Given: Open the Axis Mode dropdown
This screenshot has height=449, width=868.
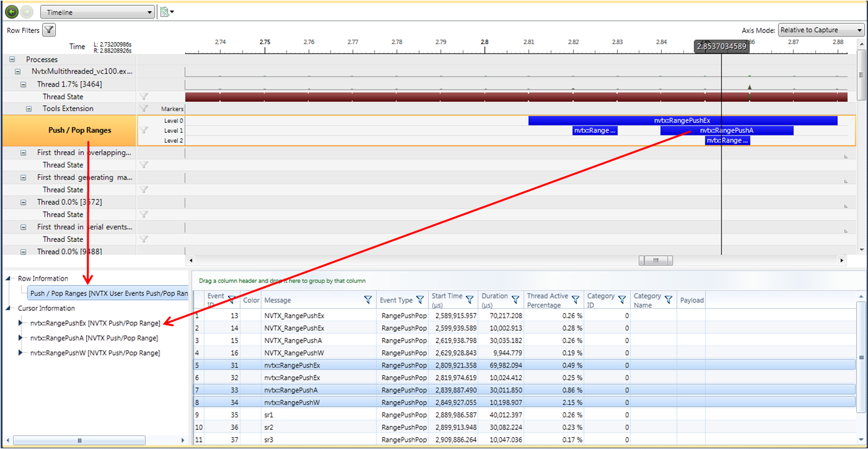Looking at the screenshot, I should click(821, 30).
